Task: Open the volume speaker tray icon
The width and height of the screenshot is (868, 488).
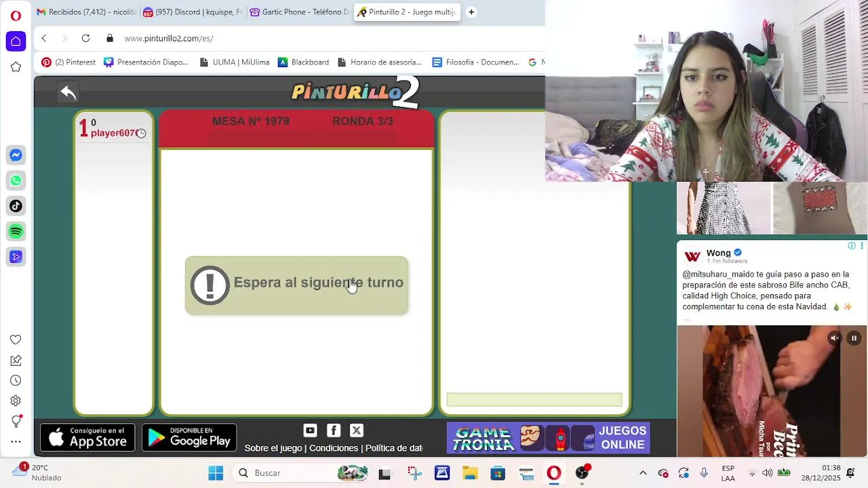Action: coord(767,473)
